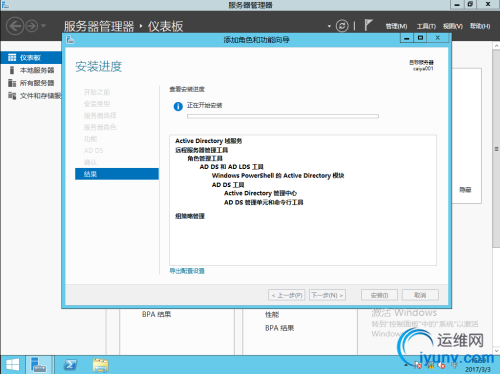The image size is (500, 374).
Task: Open the dropdown arrow left of refresh icon
Action: point(329,26)
